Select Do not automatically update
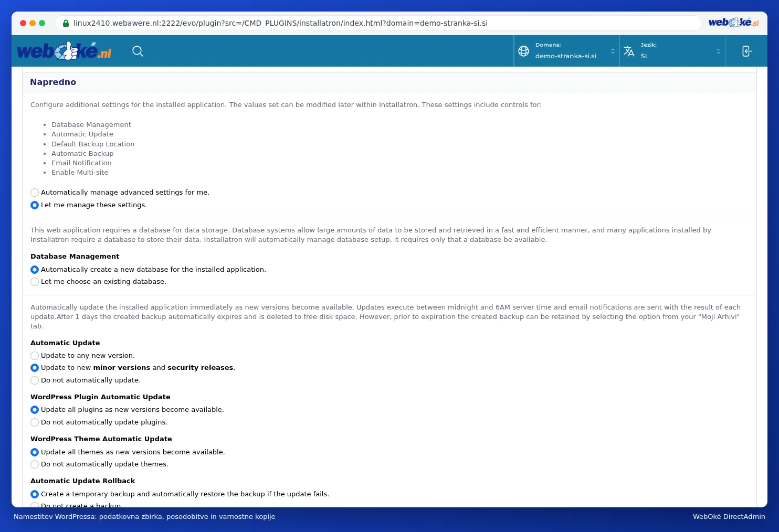 click(x=35, y=380)
